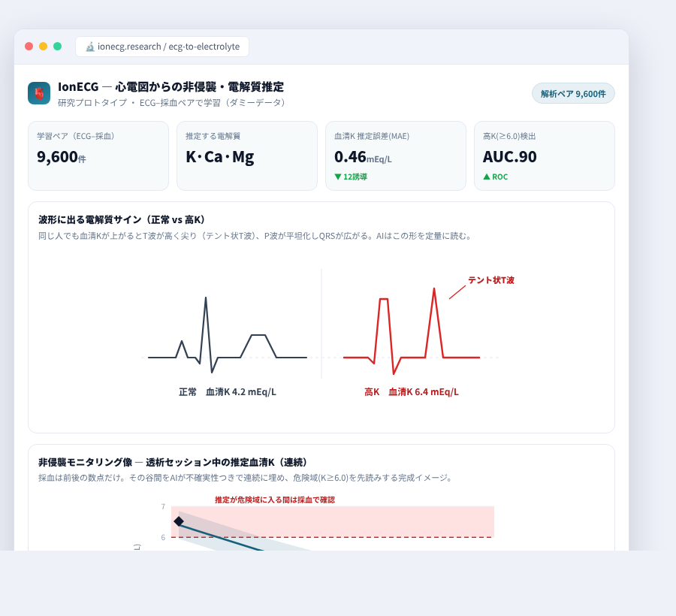676x616 pixels.
Task: Click the 高K(≥6.0)検出 card label
Action: 509,136
